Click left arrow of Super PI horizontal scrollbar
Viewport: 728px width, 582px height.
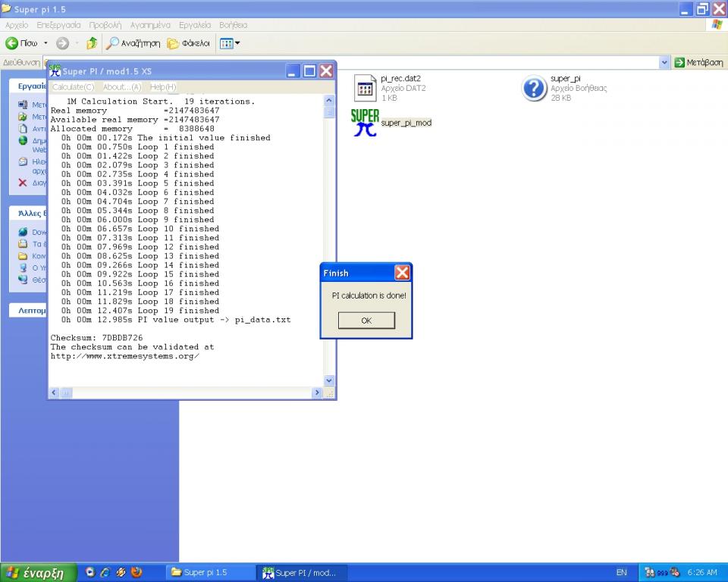(54, 393)
